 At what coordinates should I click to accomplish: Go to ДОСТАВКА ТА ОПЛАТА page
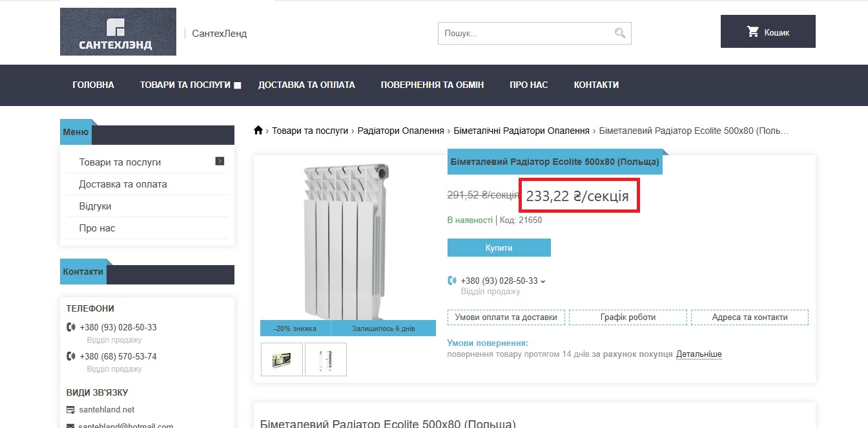click(307, 85)
